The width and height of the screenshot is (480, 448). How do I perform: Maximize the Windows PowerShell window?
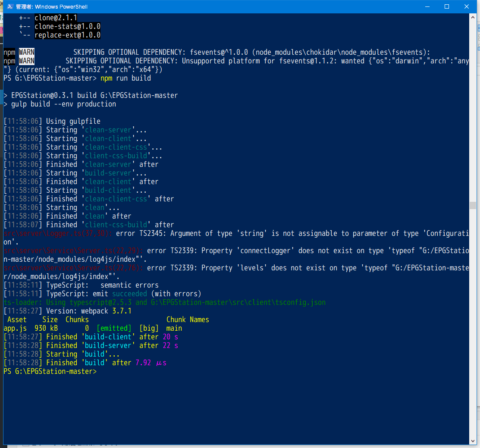(447, 6)
